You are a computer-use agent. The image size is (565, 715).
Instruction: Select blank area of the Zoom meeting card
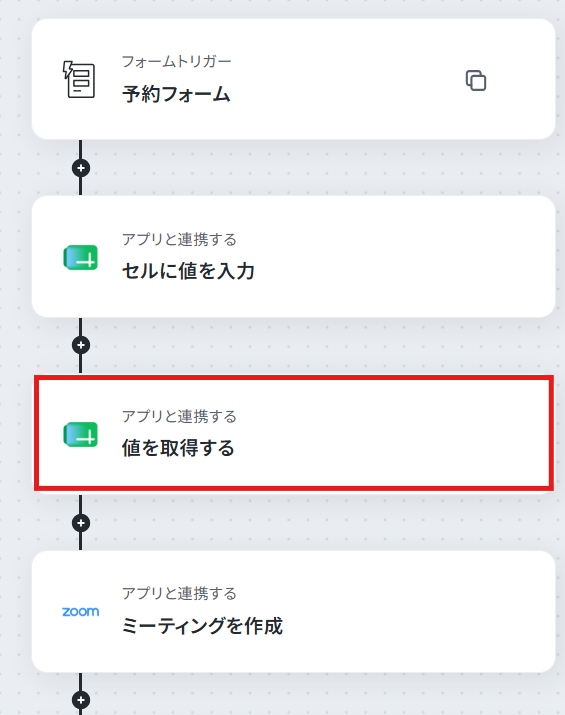tap(410, 611)
